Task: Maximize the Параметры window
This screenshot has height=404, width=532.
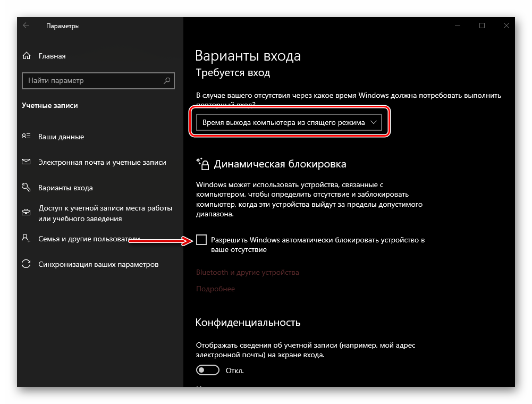Action: (482, 26)
